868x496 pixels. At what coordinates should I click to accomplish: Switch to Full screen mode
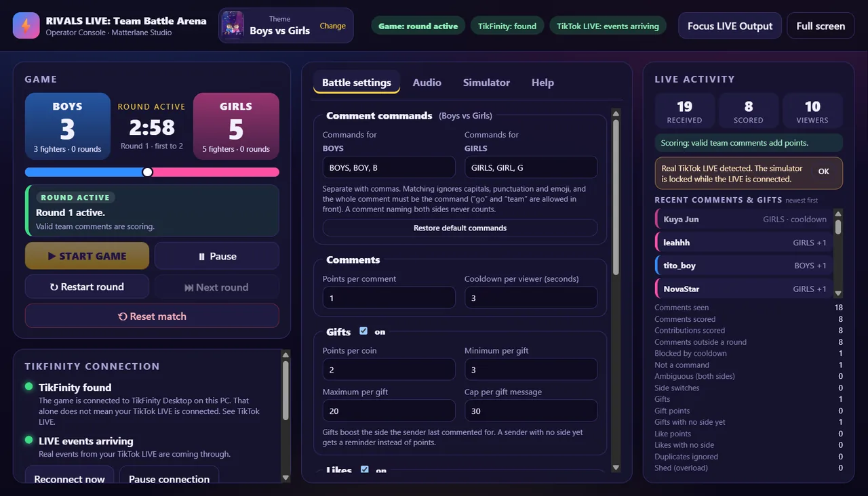click(x=821, y=26)
